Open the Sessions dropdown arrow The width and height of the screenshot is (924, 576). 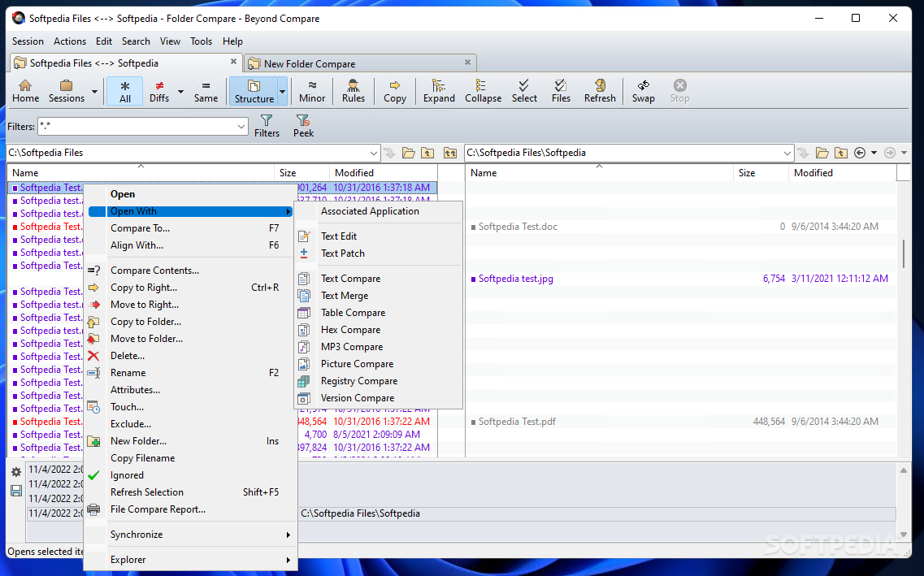click(94, 92)
